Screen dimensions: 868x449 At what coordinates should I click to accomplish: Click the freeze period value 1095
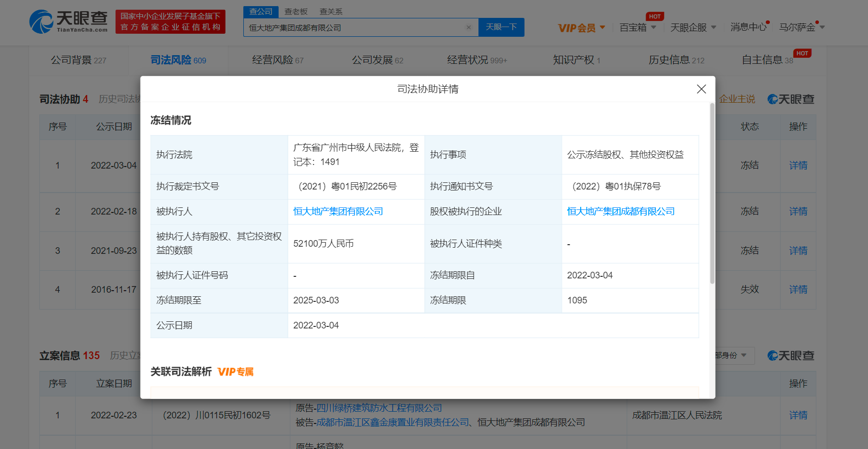coord(577,300)
